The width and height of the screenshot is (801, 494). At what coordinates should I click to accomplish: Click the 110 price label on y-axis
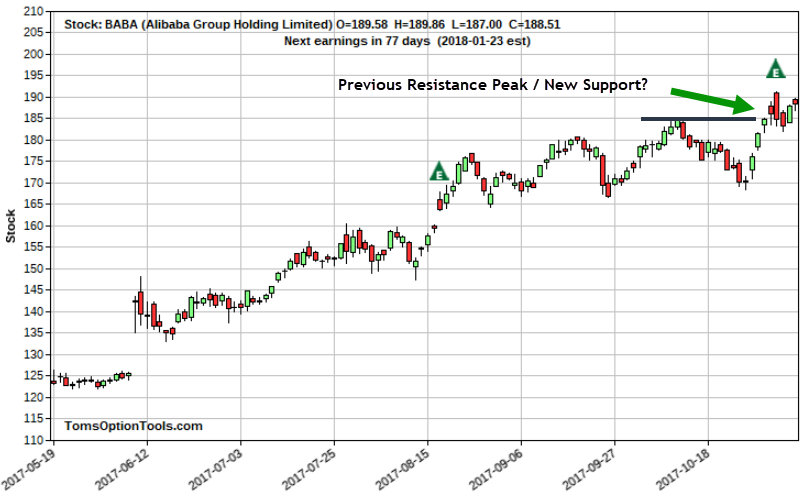pyautogui.click(x=33, y=440)
